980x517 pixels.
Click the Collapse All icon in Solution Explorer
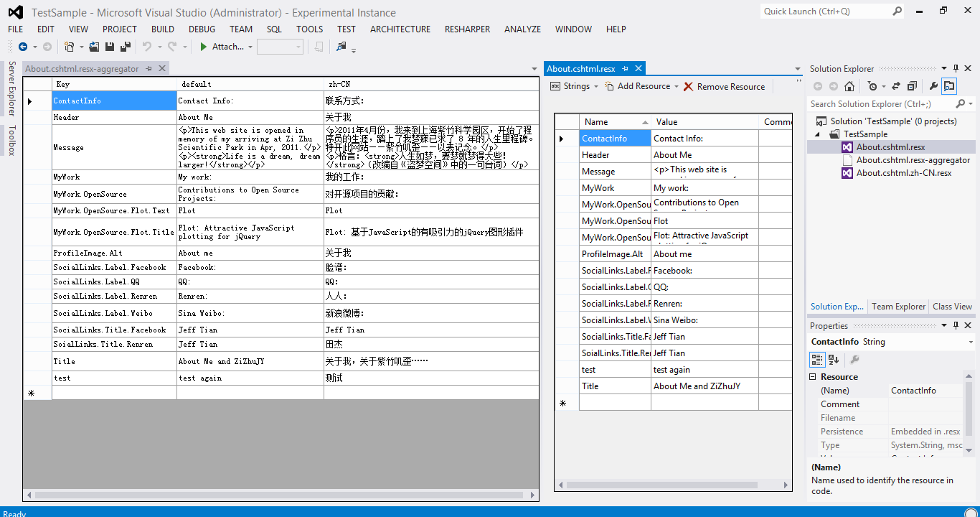(912, 86)
